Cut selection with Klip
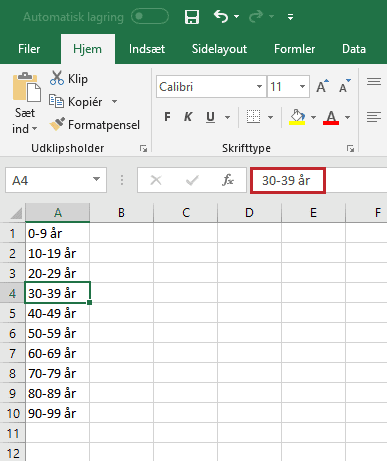This screenshot has height=461, width=387. [69, 79]
